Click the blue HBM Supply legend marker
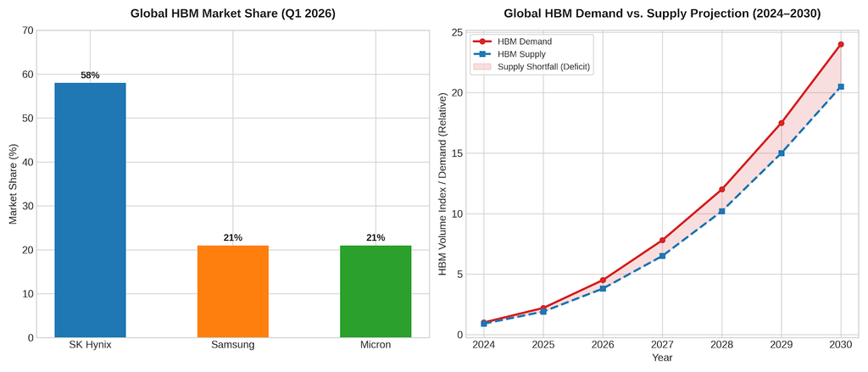Image resolution: width=868 pixels, height=372 pixels. 482,54
